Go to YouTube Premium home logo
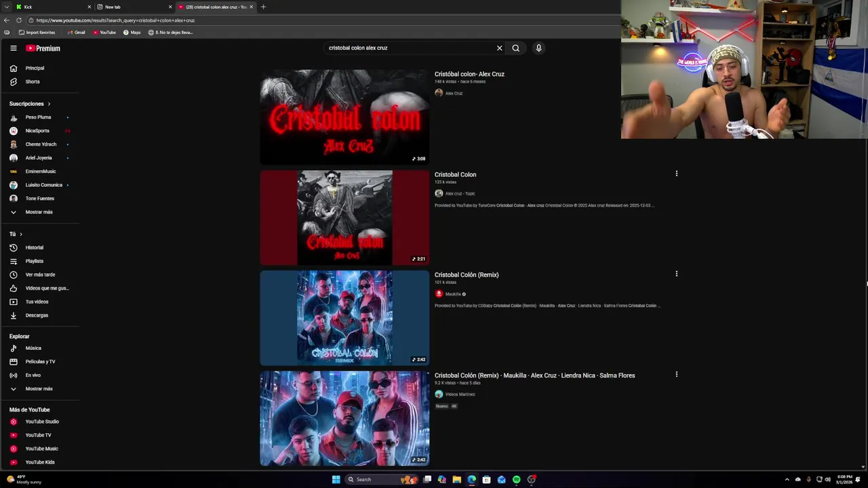 pos(43,48)
